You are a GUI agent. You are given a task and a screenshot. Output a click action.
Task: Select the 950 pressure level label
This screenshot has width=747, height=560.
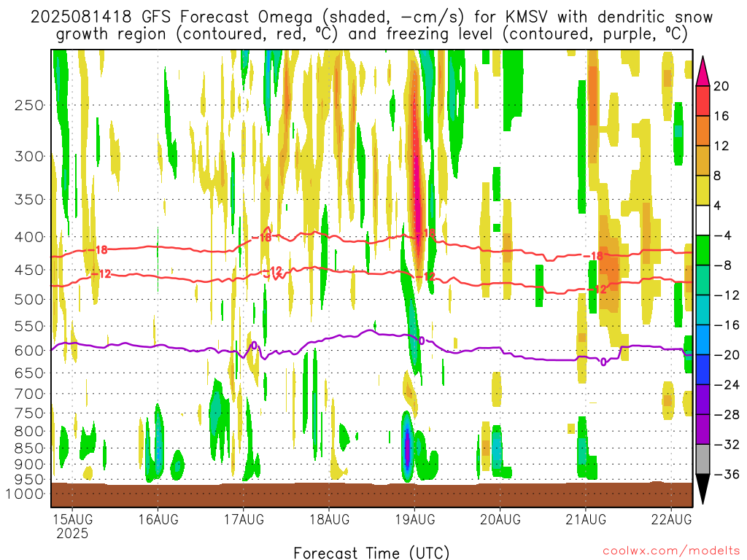tap(29, 480)
